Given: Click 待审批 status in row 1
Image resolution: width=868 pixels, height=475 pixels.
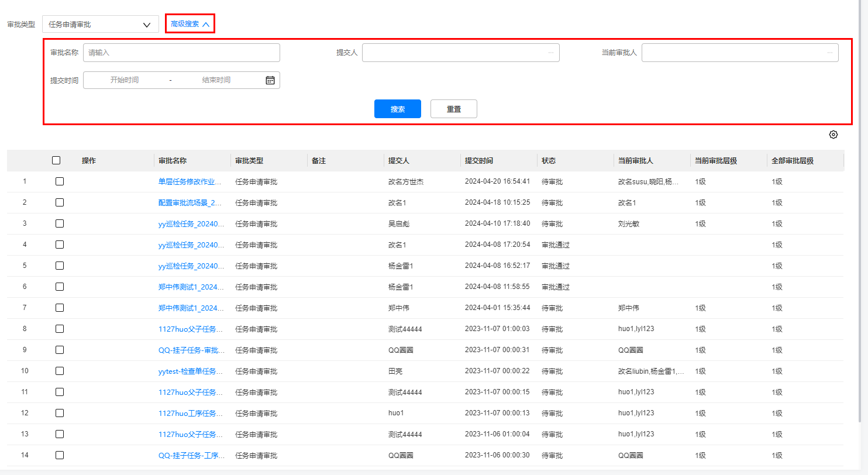Looking at the screenshot, I should 552,181.
